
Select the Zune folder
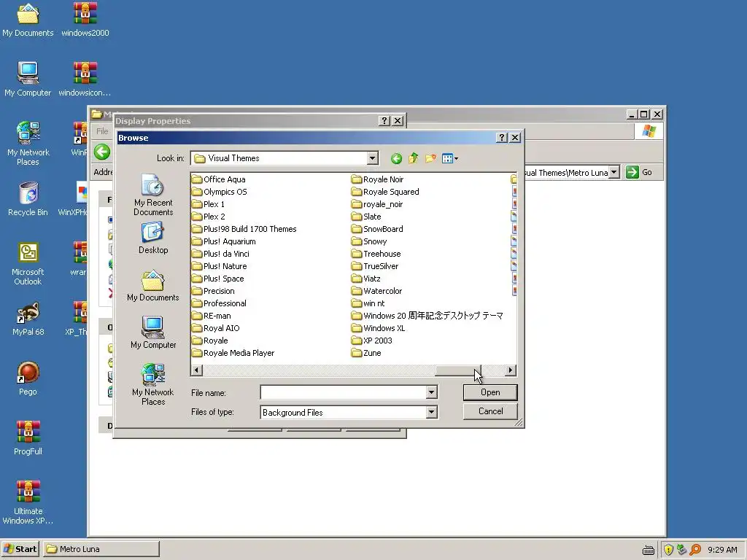(366, 353)
